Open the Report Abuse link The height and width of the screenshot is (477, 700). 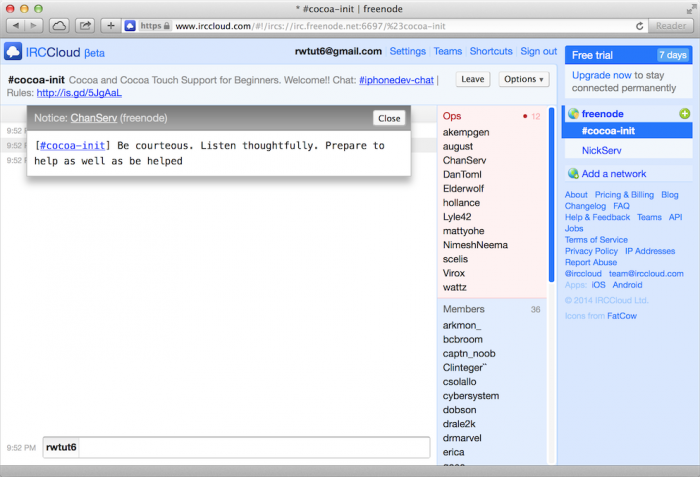(x=591, y=262)
